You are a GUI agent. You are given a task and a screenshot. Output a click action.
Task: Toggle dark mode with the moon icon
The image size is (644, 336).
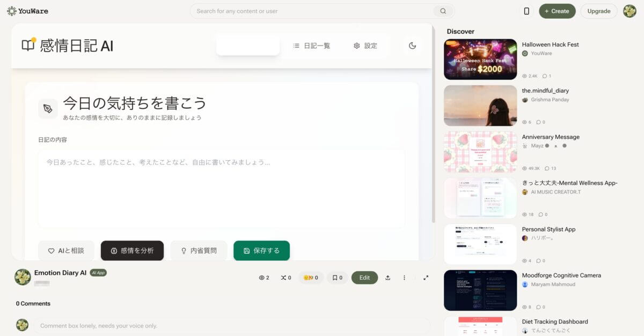[412, 46]
